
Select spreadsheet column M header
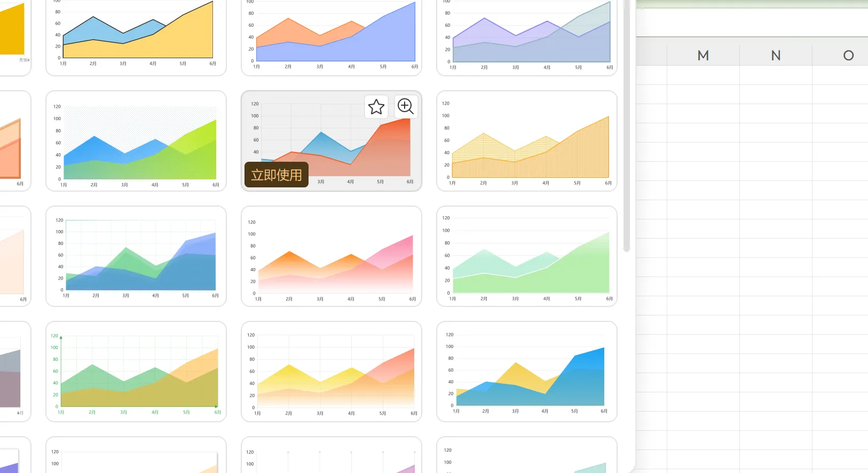(x=703, y=55)
